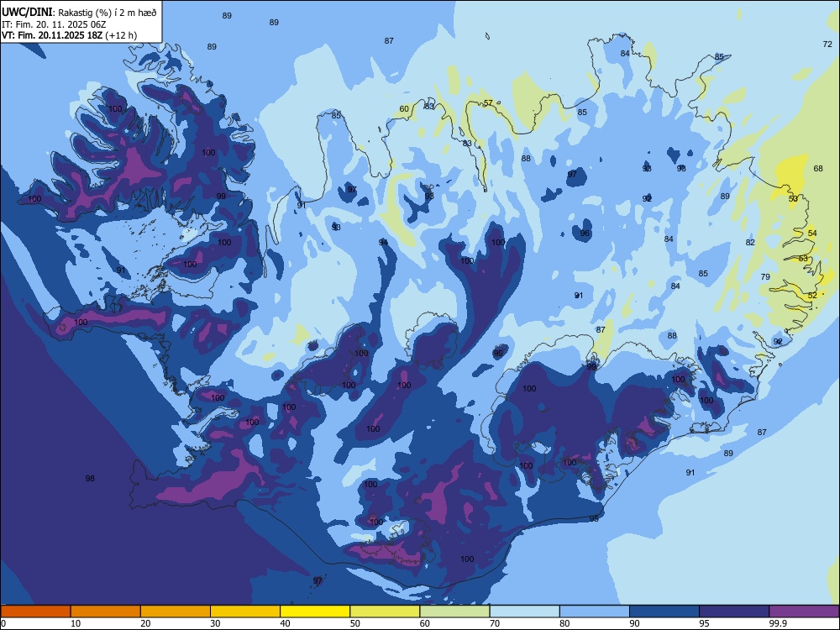Click the medium blue 90–95 legend swatch
840x630 pixels.
pyautogui.click(x=664, y=612)
